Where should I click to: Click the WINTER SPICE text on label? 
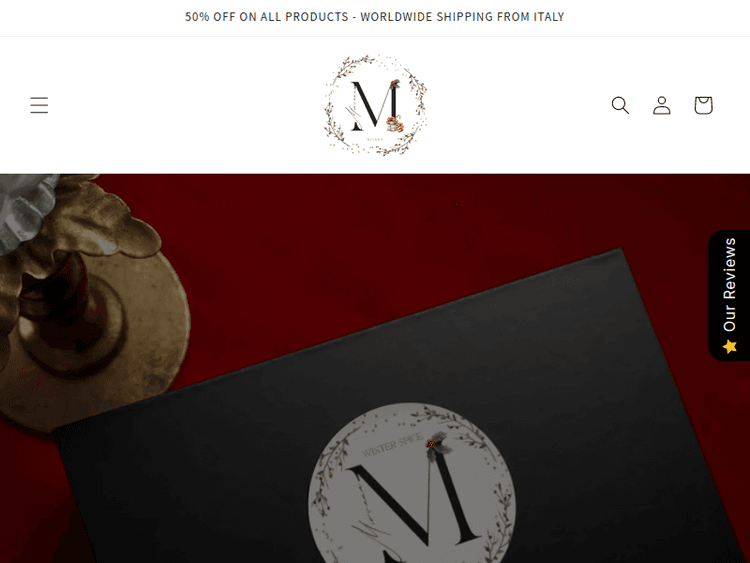[x=392, y=445]
